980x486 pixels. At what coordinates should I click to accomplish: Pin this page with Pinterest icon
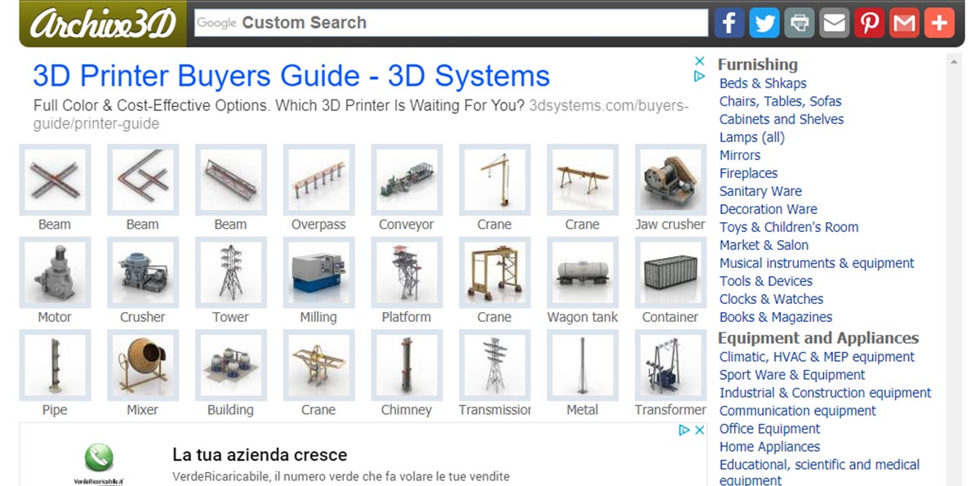(x=869, y=23)
